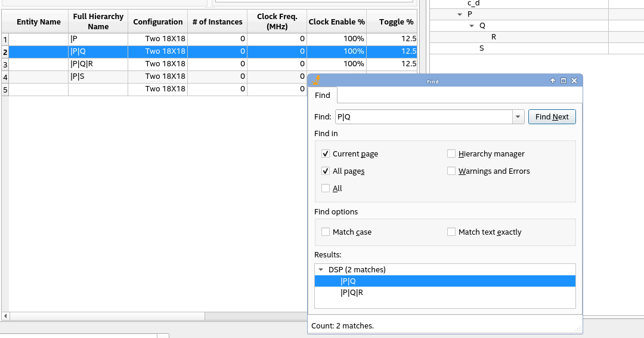Click the resize grip of Find dialog
Image resolution: width=644 pixels, height=338 pixels.
click(578, 329)
